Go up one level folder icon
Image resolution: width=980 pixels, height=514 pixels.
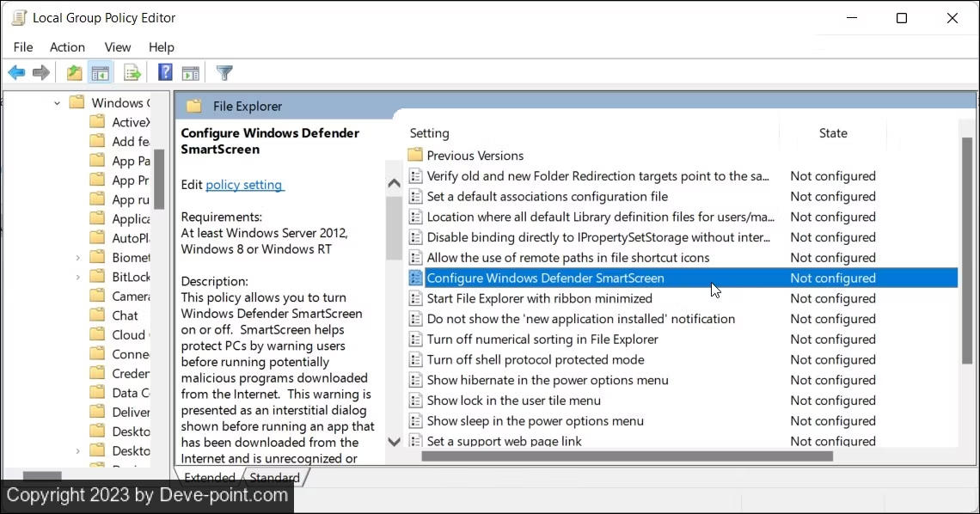(x=75, y=73)
